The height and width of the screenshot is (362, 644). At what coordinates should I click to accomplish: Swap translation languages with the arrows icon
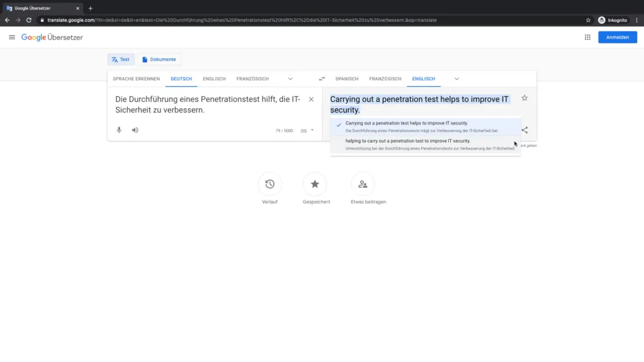pyautogui.click(x=321, y=79)
